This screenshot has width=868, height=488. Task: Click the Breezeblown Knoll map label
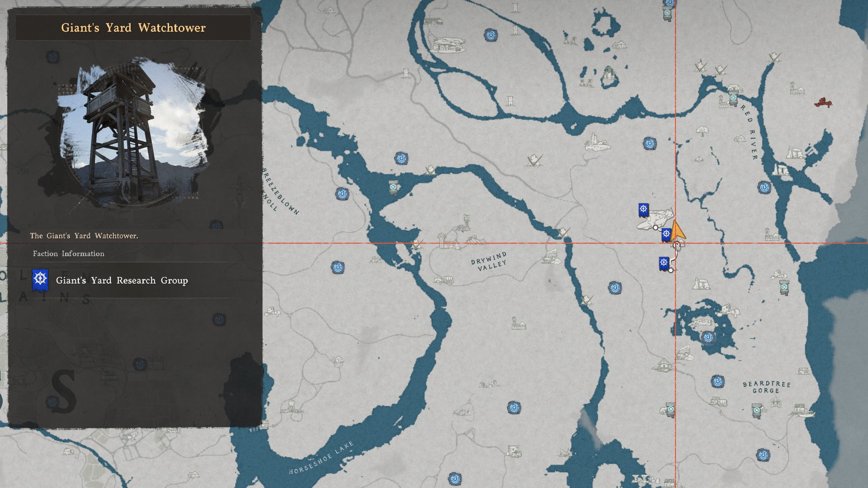pos(280,192)
